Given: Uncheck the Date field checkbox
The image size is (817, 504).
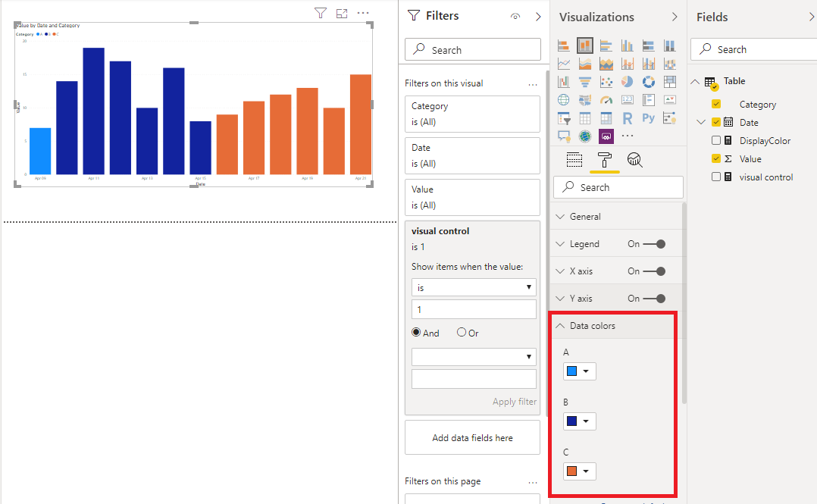Looking at the screenshot, I should point(716,123).
